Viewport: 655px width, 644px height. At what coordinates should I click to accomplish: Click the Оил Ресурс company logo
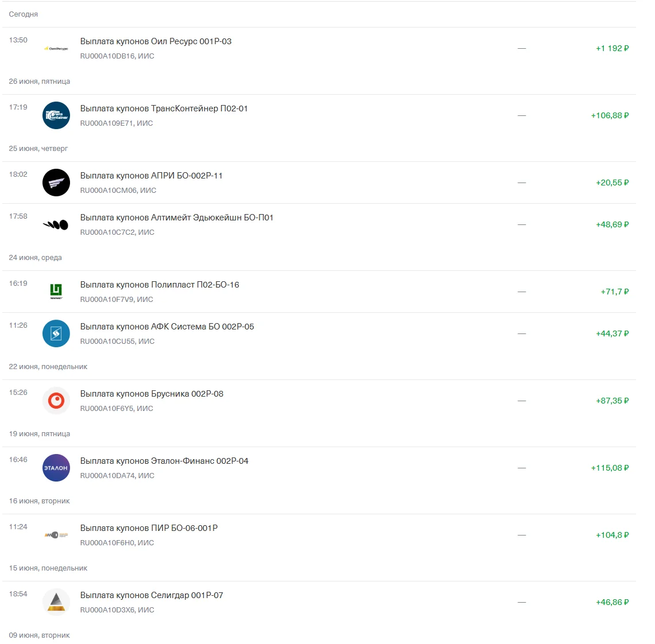click(x=56, y=49)
